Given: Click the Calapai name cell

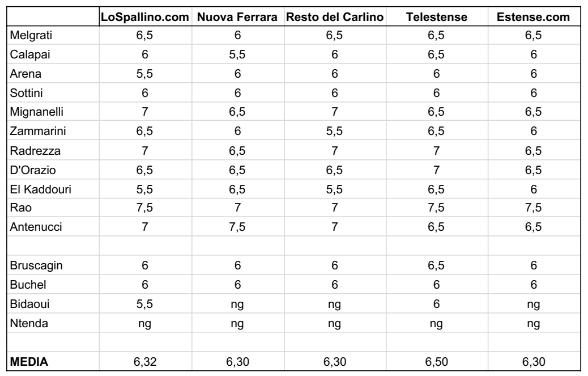Looking at the screenshot, I should pos(53,54).
